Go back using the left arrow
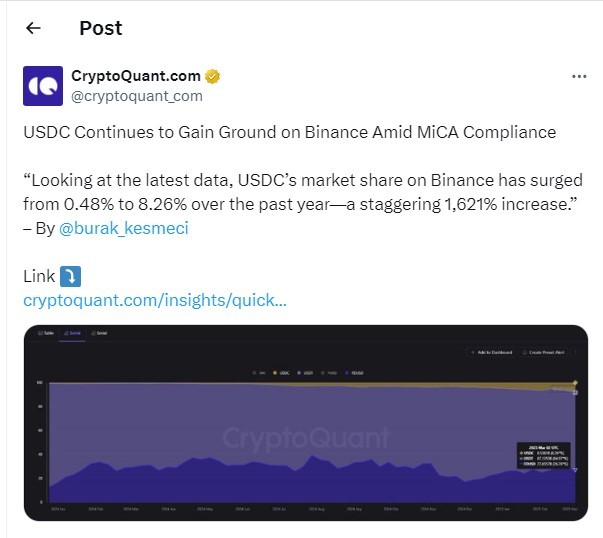This screenshot has height=538, width=603. click(33, 28)
